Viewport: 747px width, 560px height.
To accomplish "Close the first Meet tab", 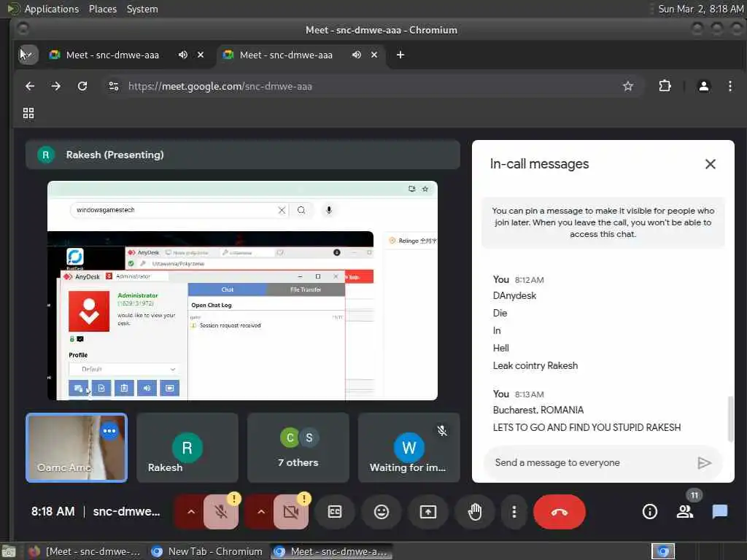I will click(x=201, y=55).
